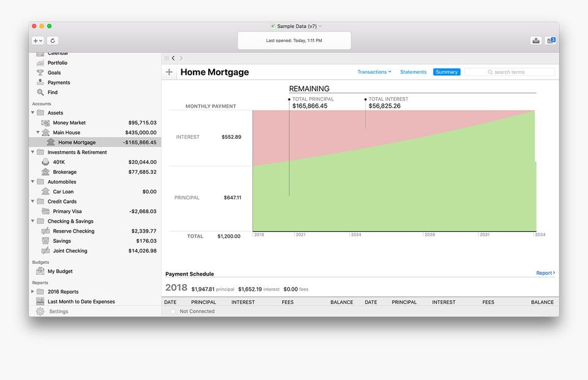Click the add (+) dropdown toolbar button
This screenshot has width=588, height=380.
coord(38,40)
